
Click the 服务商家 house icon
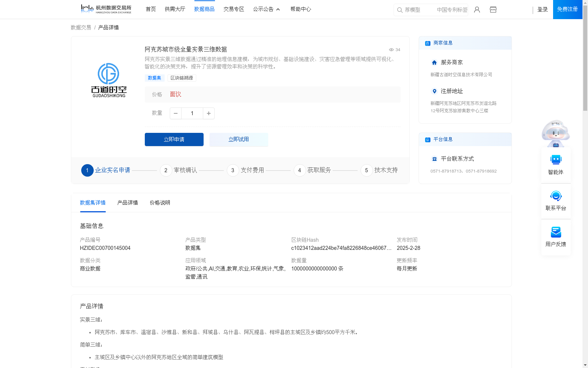click(x=434, y=63)
